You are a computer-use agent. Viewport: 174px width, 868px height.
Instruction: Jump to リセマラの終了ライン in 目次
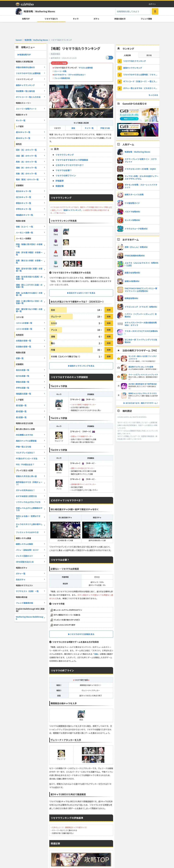(66, 176)
